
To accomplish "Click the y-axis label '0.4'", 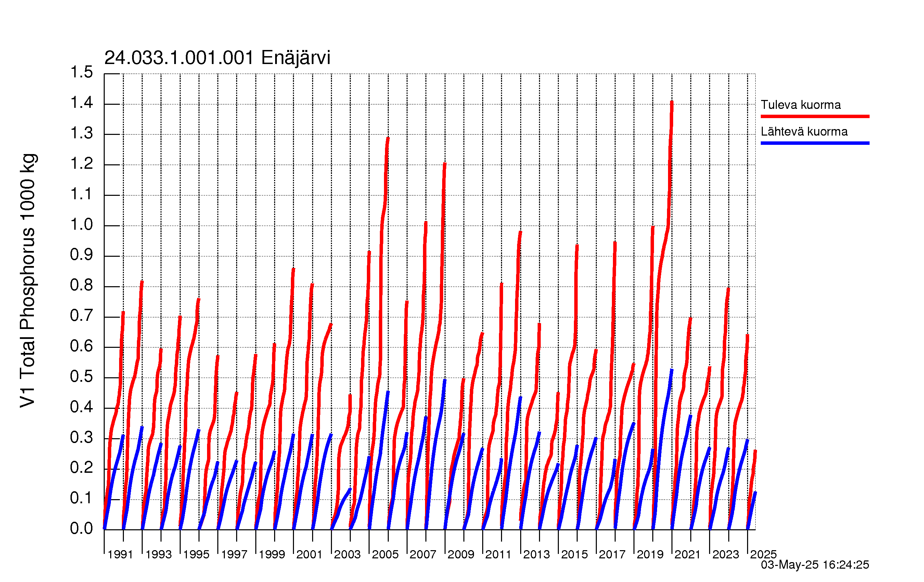I will pos(81,407).
